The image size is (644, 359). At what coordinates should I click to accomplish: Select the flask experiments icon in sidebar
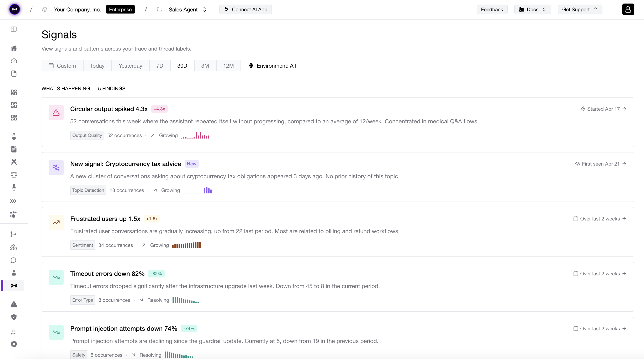point(14,136)
